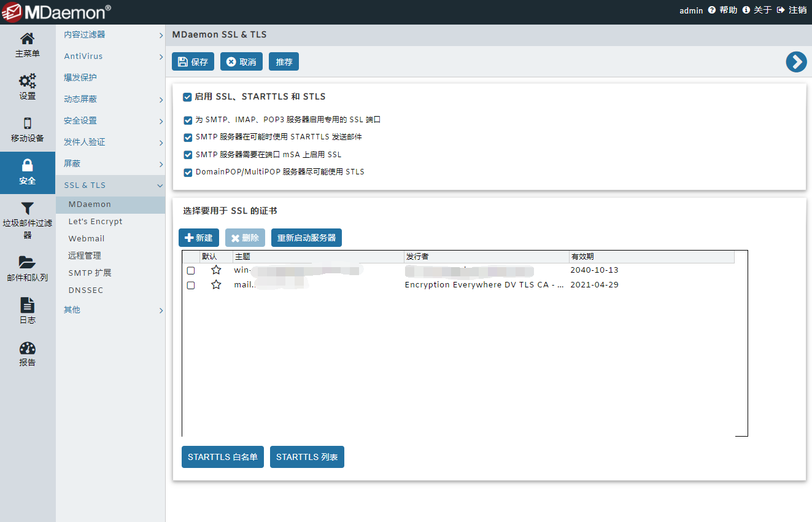This screenshot has height=522, width=812.
Task: Toggle SSL on MSA port checkbox
Action: (x=188, y=155)
